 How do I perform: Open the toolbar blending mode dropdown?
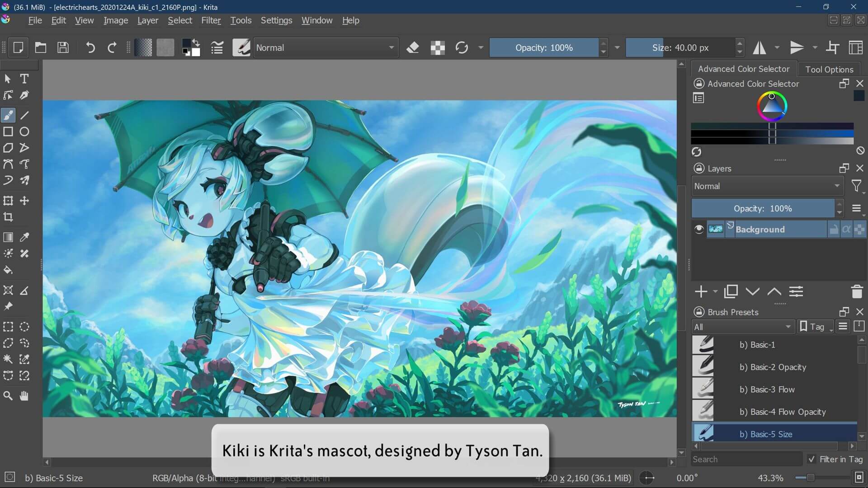[325, 47]
